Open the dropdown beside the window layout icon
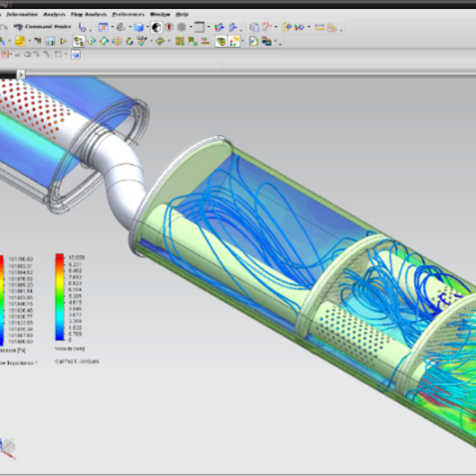 pyautogui.click(x=210, y=28)
